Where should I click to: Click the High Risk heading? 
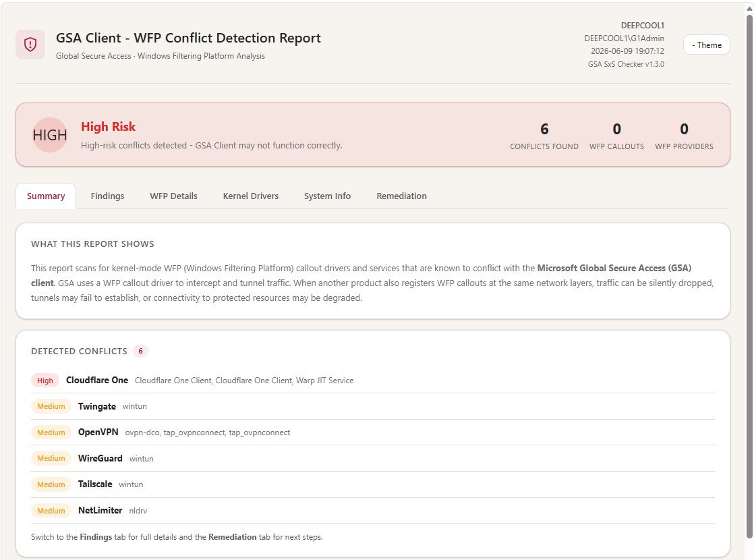click(x=108, y=127)
